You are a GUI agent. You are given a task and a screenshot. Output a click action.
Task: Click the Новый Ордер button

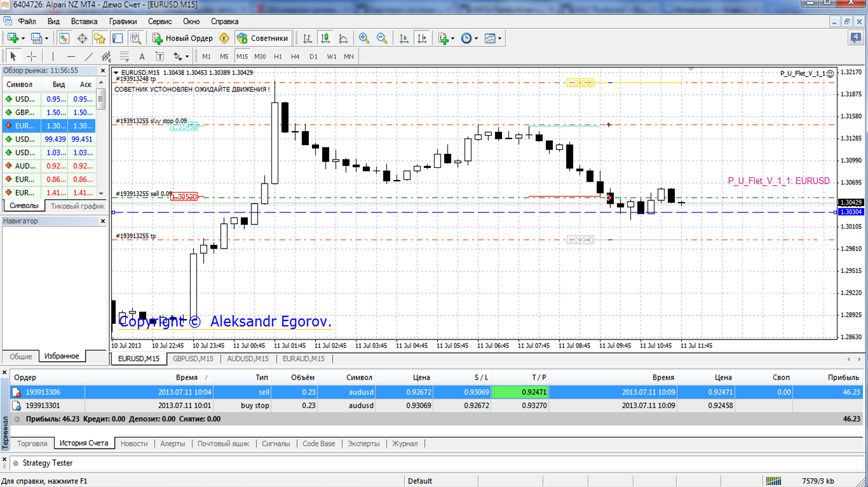(x=182, y=38)
